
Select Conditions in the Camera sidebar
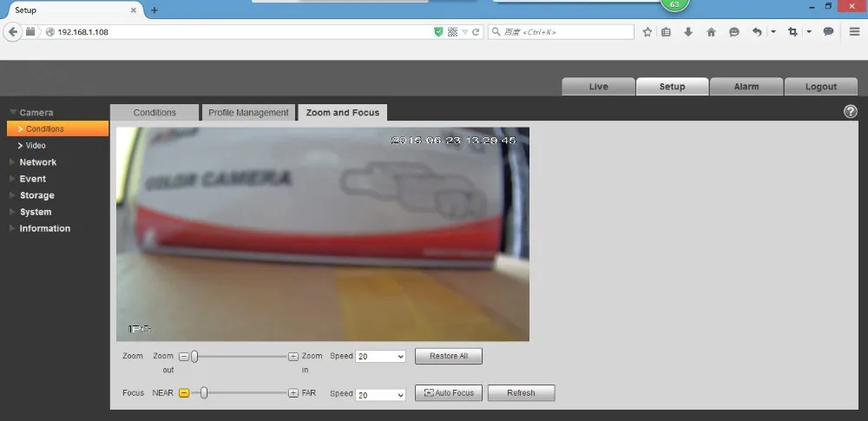click(x=57, y=128)
